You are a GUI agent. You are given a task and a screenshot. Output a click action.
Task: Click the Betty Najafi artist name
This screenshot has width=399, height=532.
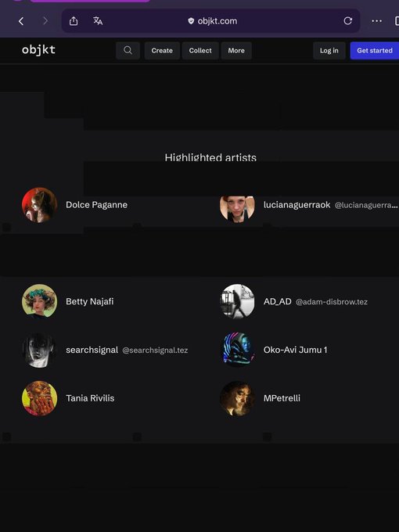[x=90, y=301]
